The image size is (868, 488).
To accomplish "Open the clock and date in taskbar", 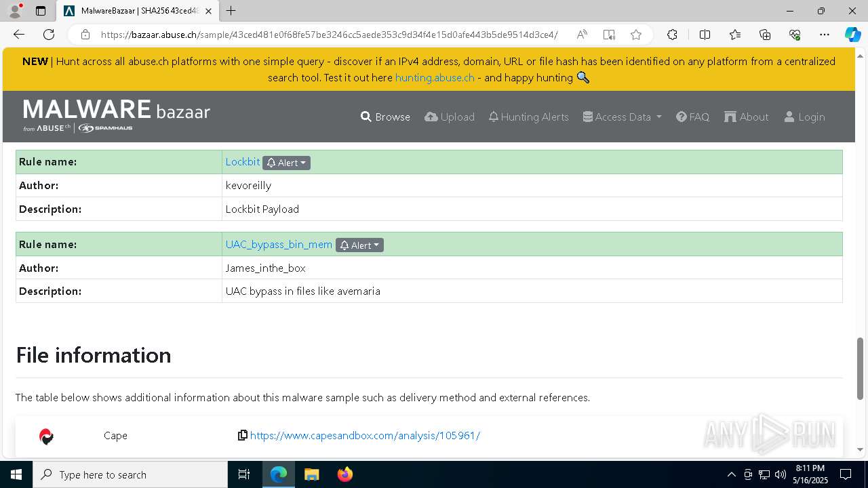I will [x=810, y=474].
